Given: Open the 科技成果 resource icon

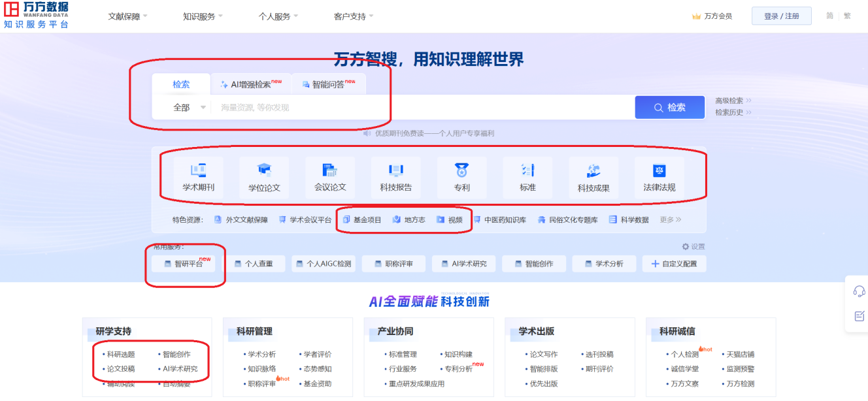Looking at the screenshot, I should click(593, 170).
